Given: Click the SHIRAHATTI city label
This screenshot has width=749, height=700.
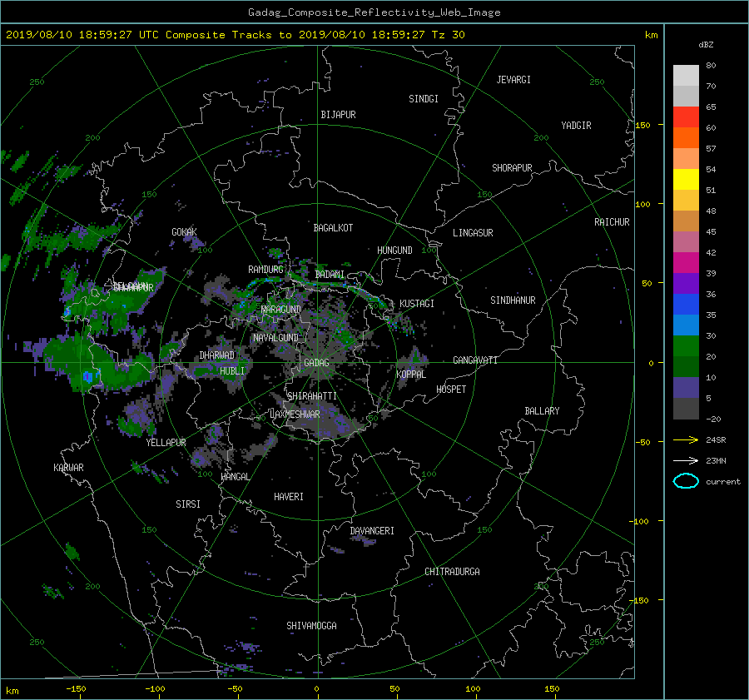Looking at the screenshot, I should click(312, 396).
